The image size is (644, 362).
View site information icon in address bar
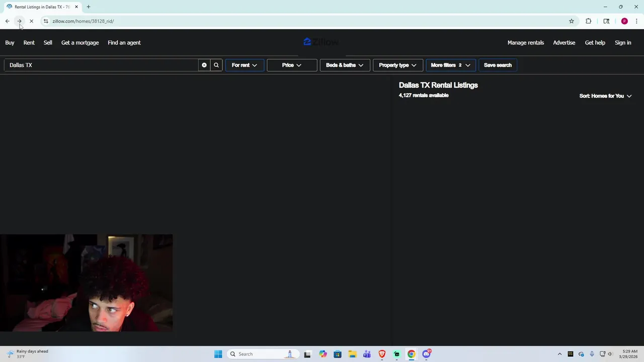point(46,21)
